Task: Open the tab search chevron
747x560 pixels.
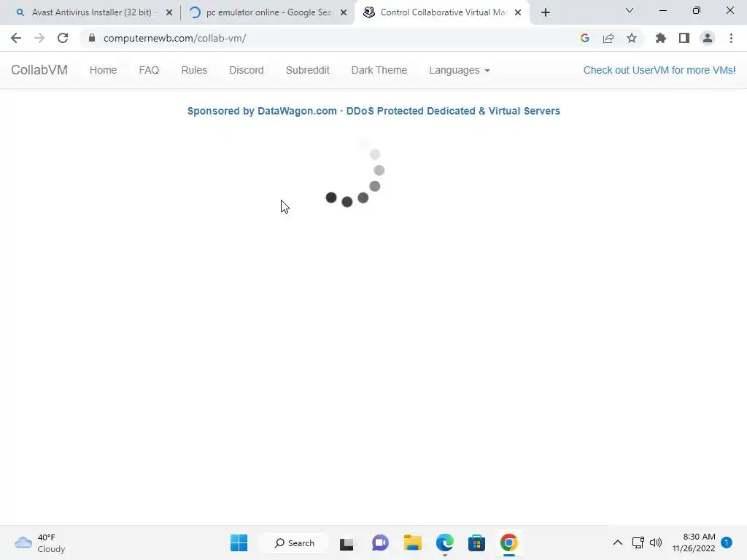Action: pos(630,10)
